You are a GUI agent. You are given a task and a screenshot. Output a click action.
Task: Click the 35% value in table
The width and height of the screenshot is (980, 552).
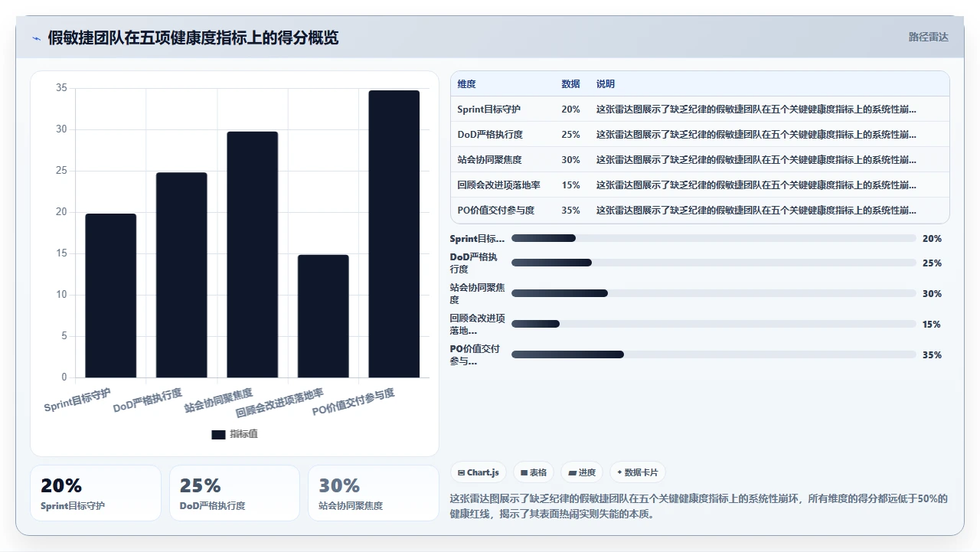pos(570,211)
